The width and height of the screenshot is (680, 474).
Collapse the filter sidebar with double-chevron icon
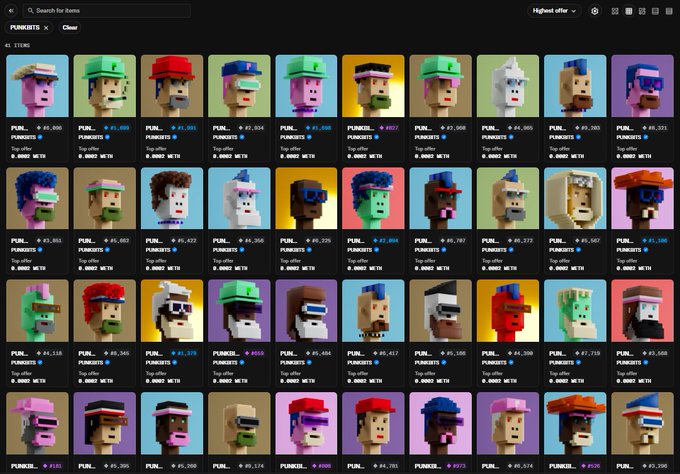pos(11,10)
